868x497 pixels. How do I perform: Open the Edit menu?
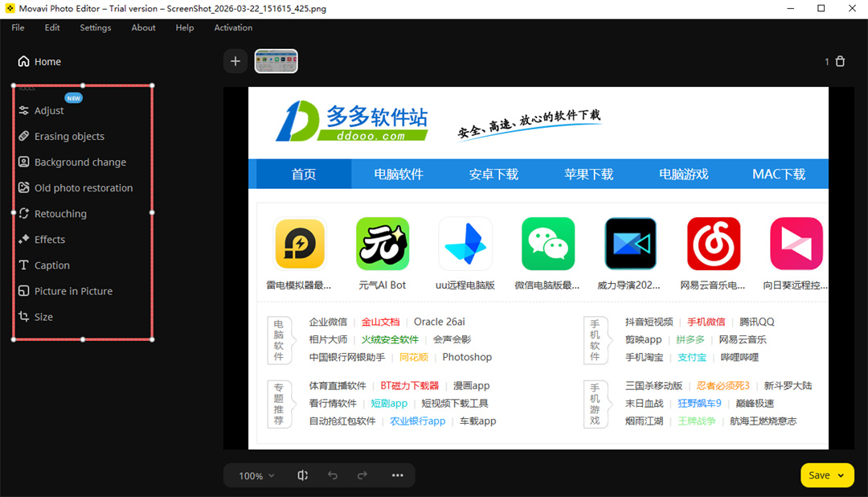point(52,27)
